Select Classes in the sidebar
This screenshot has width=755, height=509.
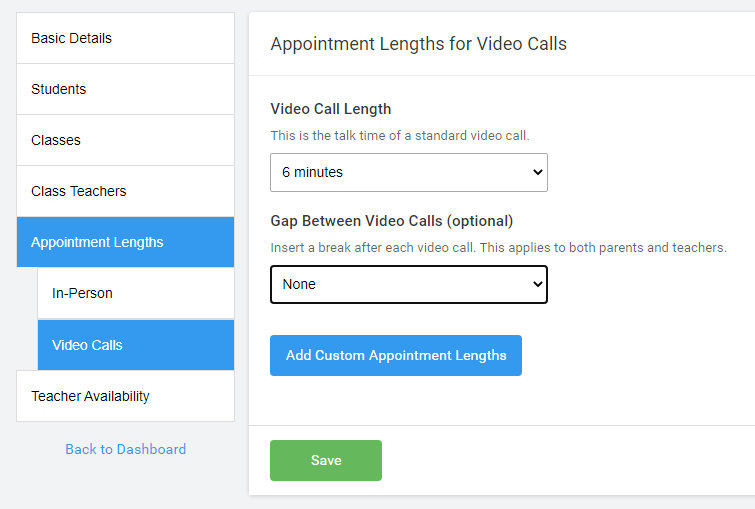point(56,140)
